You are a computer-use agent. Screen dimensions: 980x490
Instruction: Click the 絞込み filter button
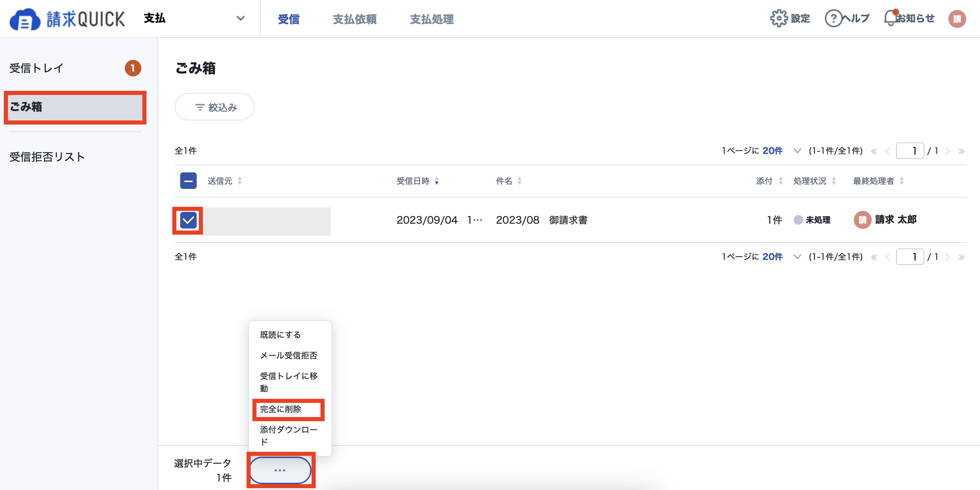click(x=214, y=107)
